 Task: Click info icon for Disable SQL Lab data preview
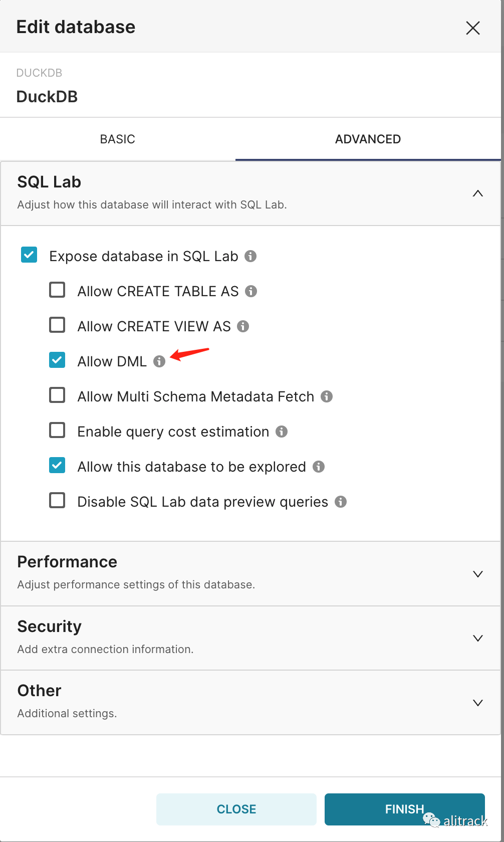(x=341, y=502)
